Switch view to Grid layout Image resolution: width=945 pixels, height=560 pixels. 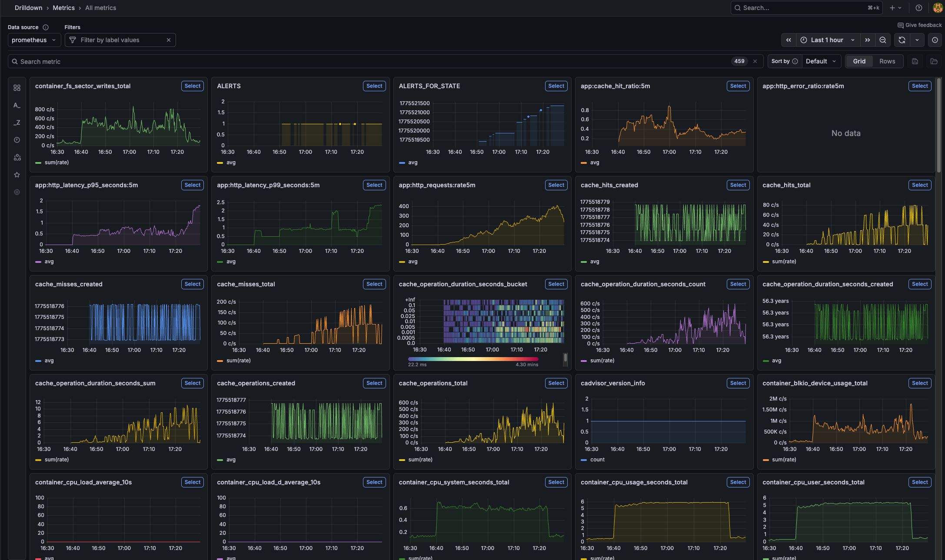pos(859,61)
